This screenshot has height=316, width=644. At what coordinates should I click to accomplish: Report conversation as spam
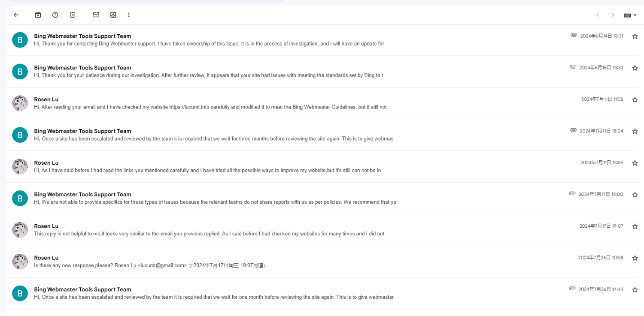tap(55, 15)
